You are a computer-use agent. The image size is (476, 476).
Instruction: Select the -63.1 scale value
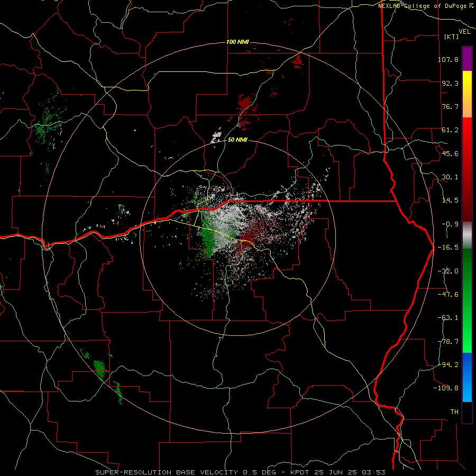448,318
